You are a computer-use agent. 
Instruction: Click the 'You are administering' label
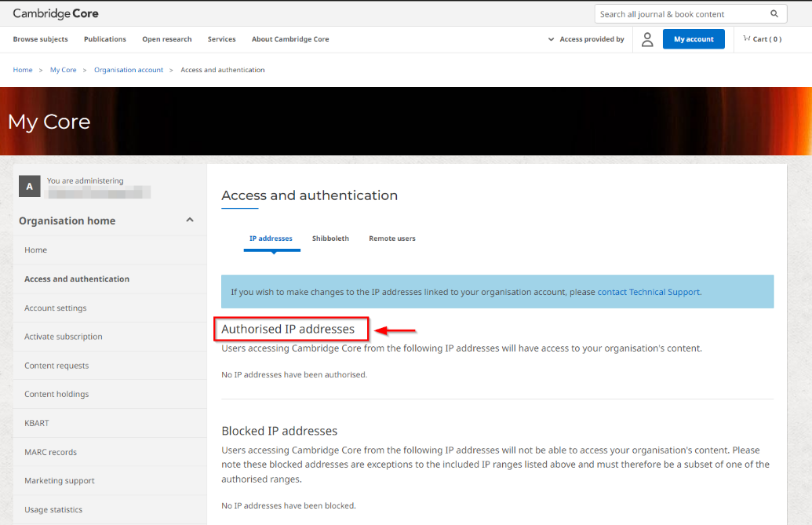pyautogui.click(x=85, y=180)
